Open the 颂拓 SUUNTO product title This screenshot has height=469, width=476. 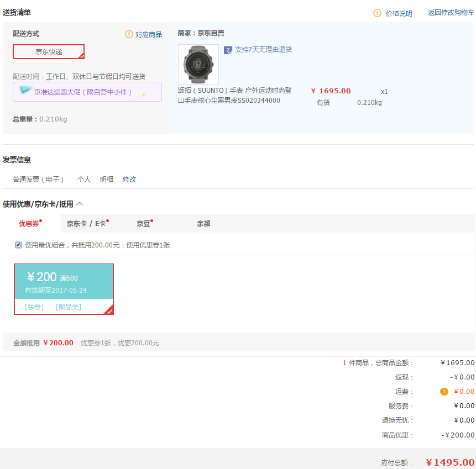234,95
